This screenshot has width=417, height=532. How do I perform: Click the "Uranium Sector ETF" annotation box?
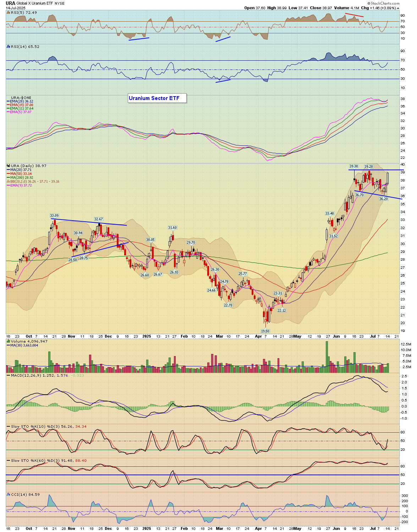tap(157, 98)
